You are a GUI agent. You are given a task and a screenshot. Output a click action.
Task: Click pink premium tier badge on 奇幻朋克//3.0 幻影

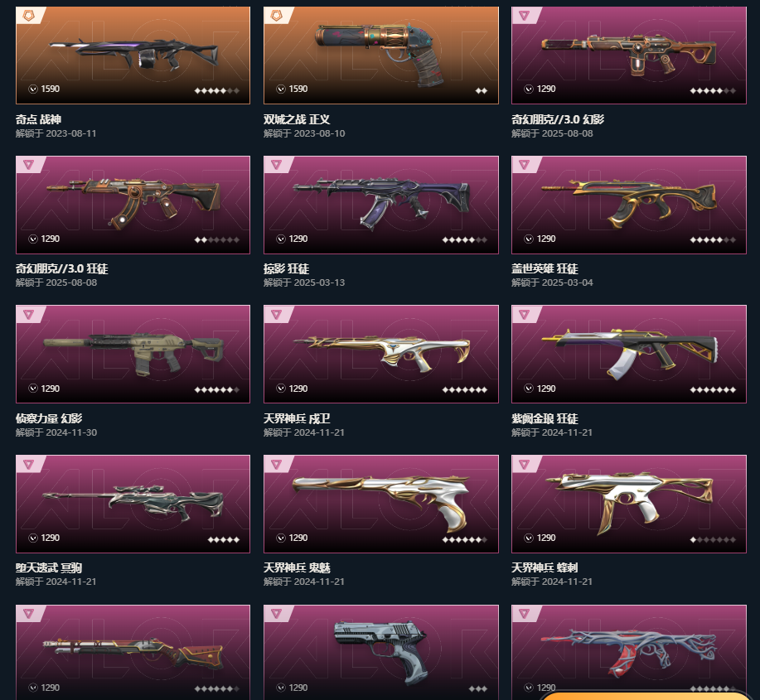pos(524,16)
